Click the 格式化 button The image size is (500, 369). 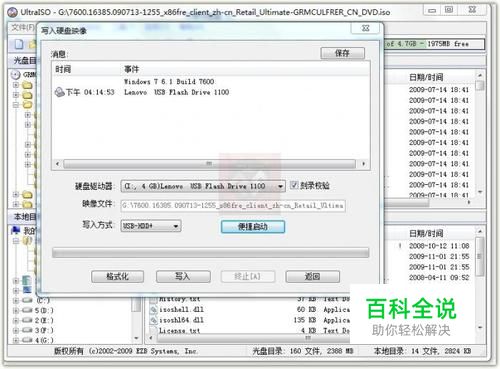[117, 276]
